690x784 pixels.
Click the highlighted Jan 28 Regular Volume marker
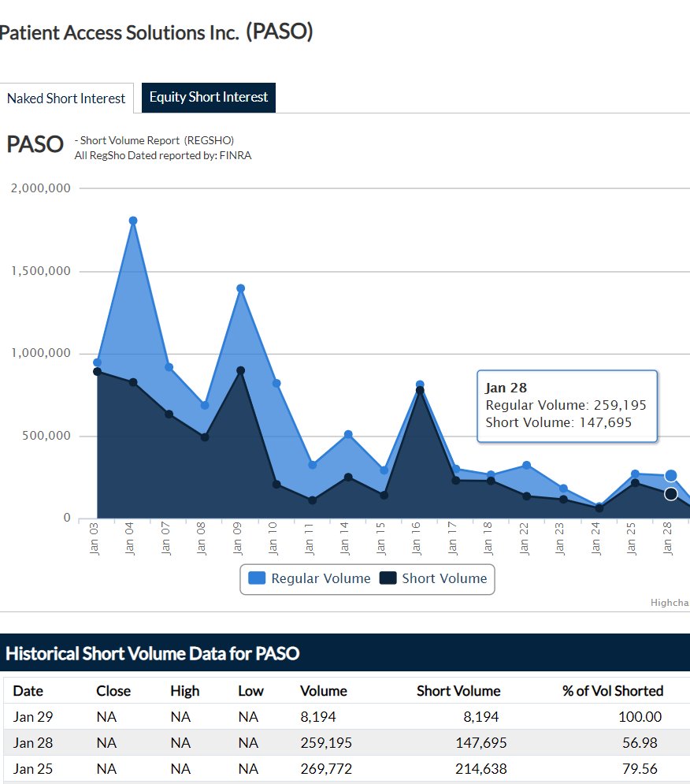click(671, 475)
